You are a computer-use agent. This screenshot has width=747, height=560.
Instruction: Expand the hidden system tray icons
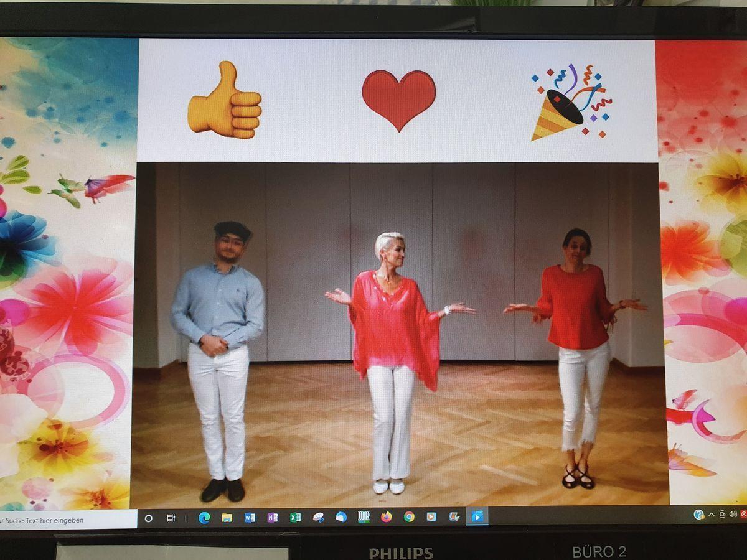(x=712, y=515)
